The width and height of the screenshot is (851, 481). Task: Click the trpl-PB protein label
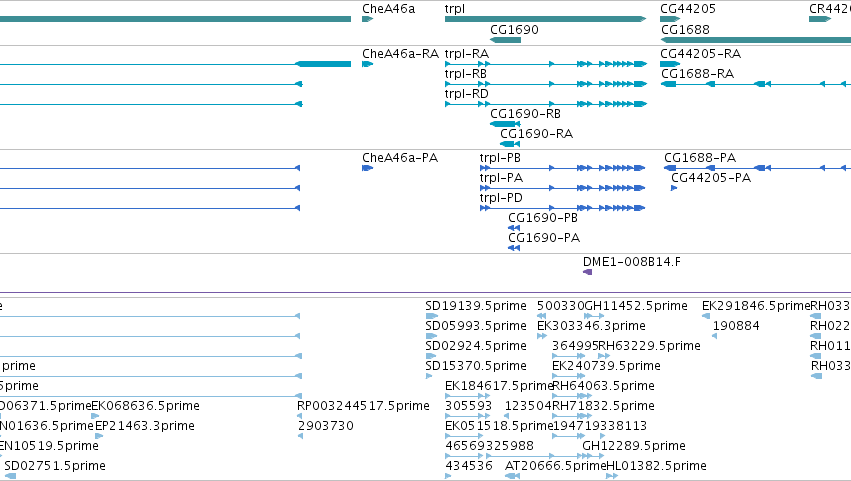click(500, 158)
